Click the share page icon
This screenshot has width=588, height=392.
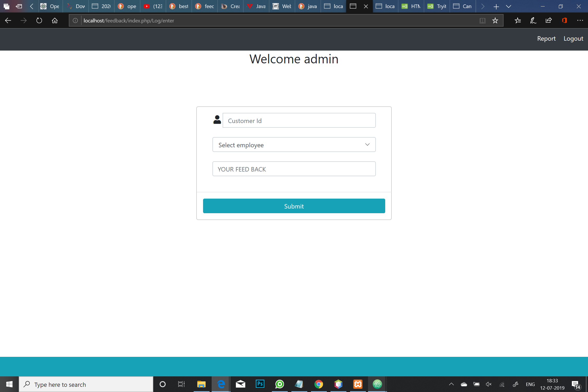[x=549, y=21]
